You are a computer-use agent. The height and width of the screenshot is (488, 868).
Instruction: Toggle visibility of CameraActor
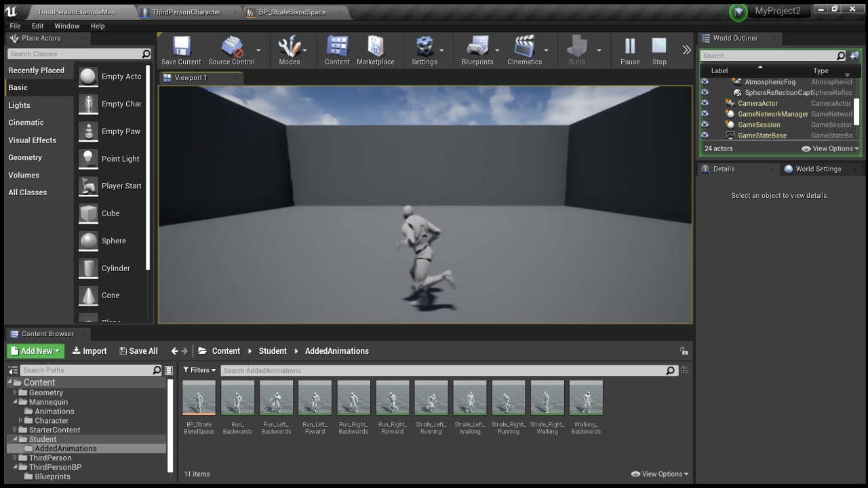coord(705,103)
